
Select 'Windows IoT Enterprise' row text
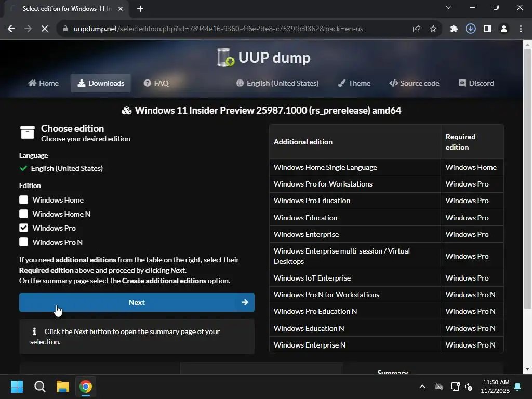[x=312, y=278]
